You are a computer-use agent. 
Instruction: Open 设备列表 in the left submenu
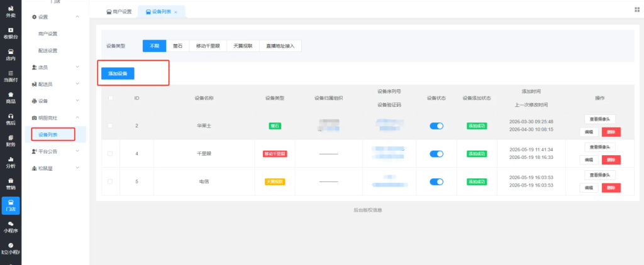[x=48, y=134]
